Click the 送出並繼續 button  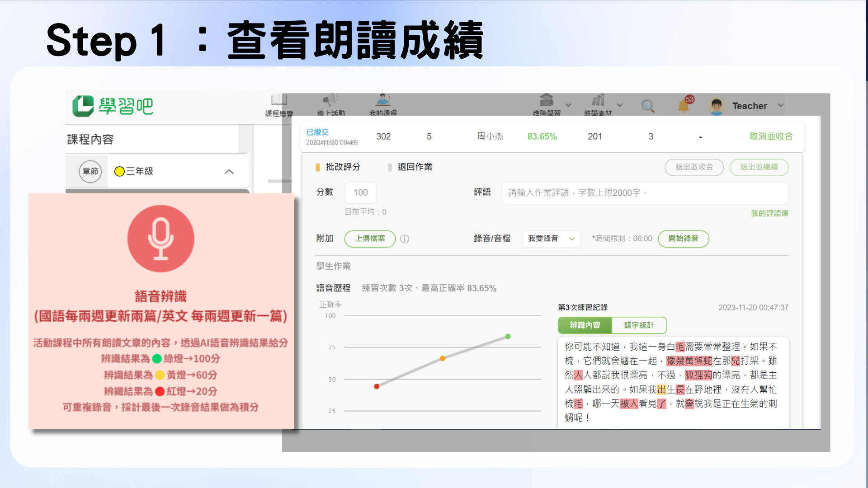tap(759, 167)
